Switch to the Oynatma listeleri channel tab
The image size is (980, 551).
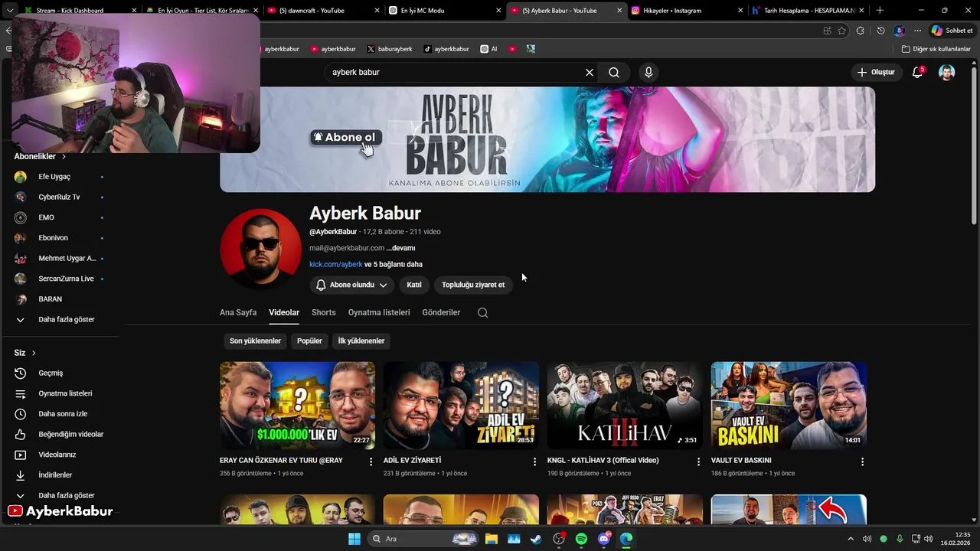pos(379,312)
